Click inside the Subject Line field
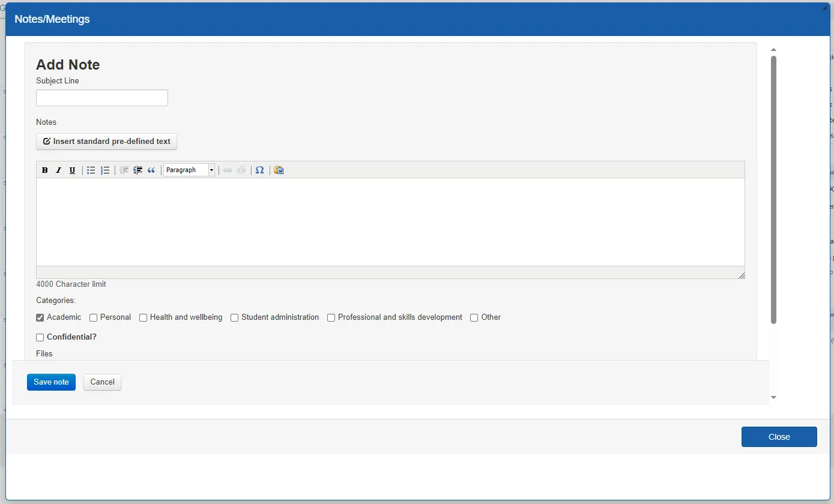The image size is (834, 504). (101, 97)
